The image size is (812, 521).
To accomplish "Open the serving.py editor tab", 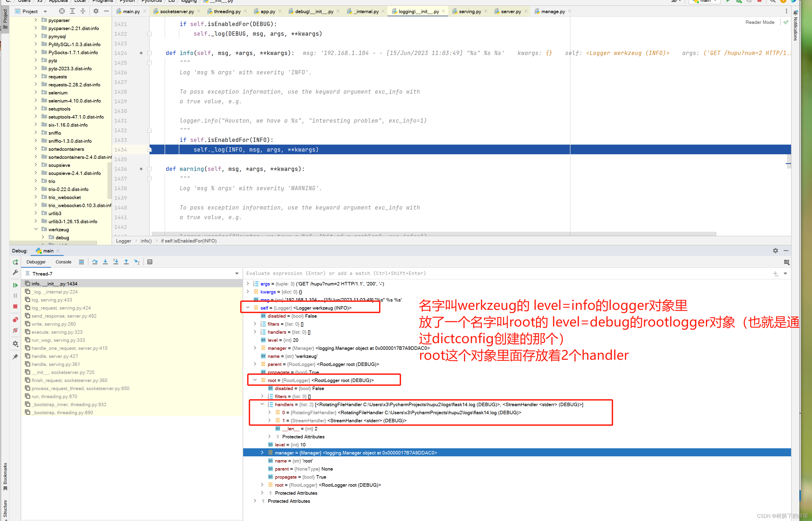I will pyautogui.click(x=470, y=11).
